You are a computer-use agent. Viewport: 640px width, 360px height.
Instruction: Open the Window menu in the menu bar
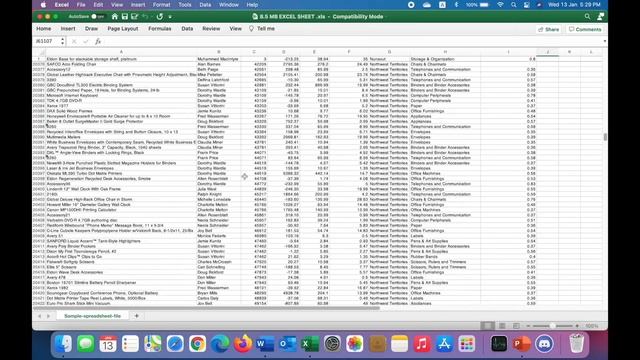[x=229, y=5]
